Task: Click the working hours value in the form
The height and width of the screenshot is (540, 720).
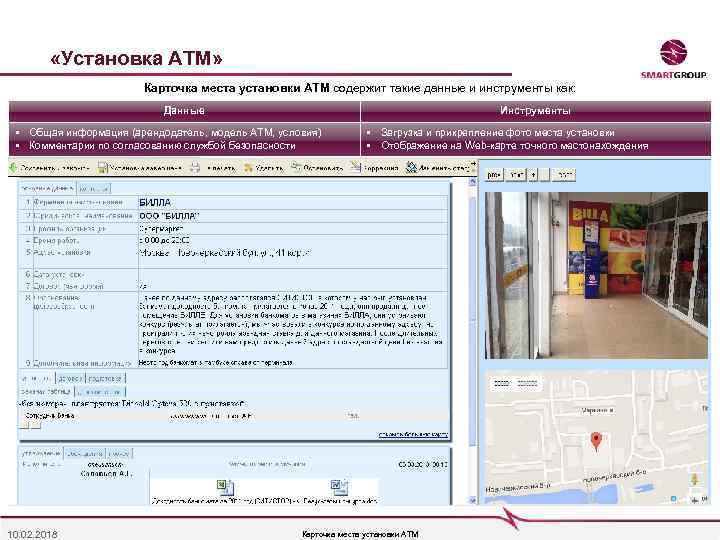Action: (x=164, y=240)
